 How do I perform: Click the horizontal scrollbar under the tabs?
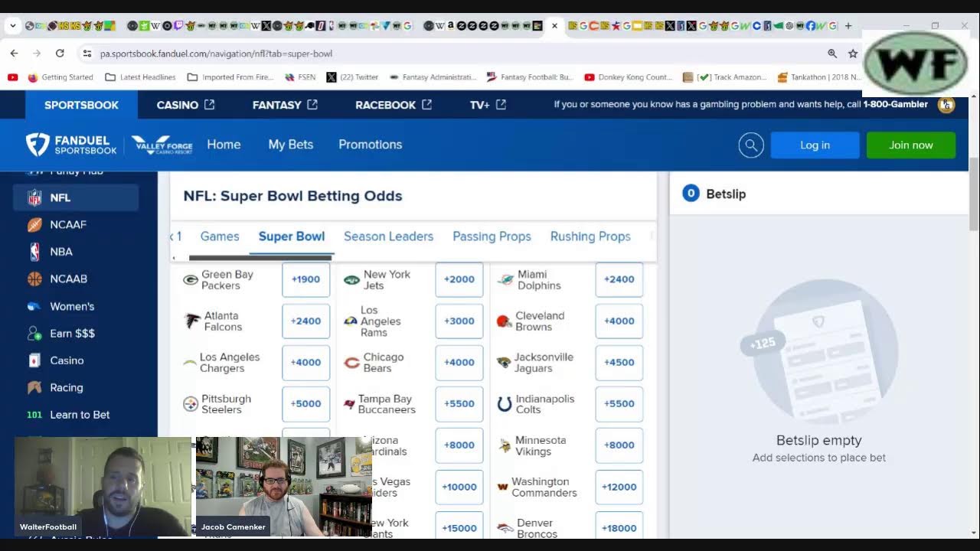[x=260, y=258]
